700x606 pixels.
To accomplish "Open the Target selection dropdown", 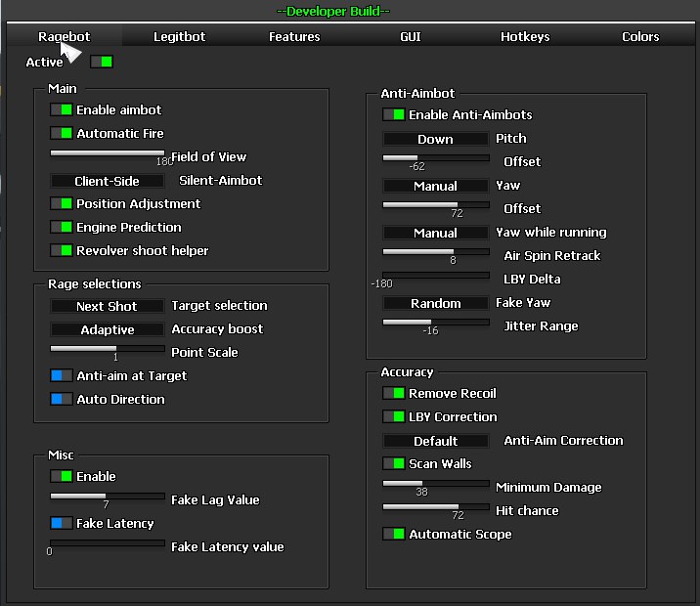I will [x=107, y=306].
